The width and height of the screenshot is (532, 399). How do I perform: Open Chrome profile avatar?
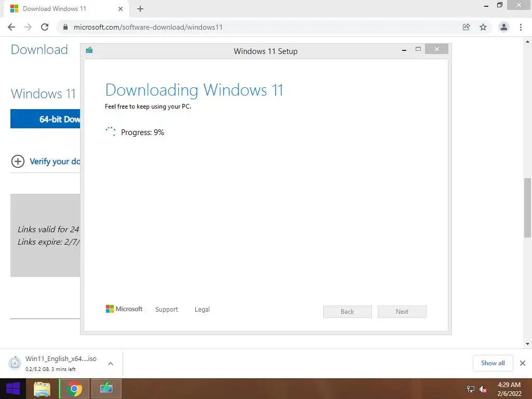point(504,27)
